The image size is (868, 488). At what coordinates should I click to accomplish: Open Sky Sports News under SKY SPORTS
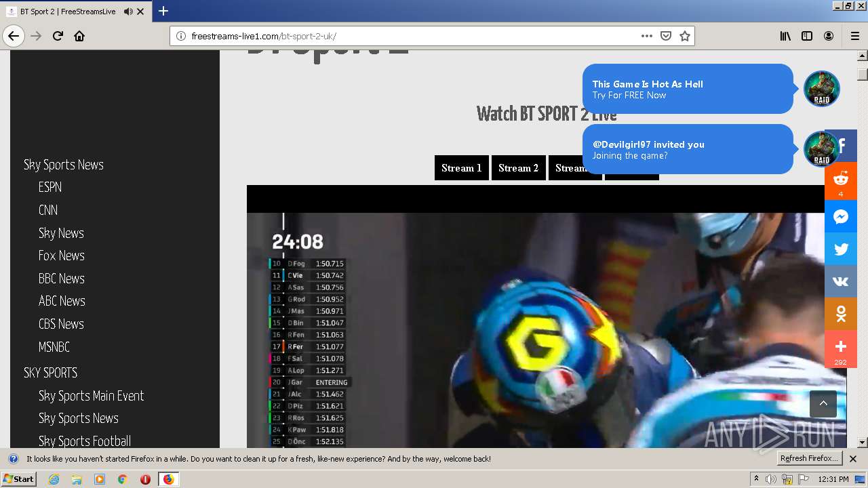(x=79, y=418)
